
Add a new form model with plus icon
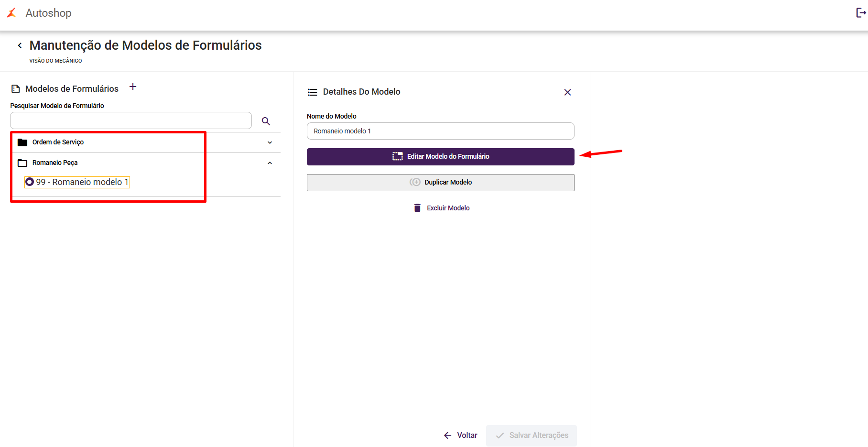[x=133, y=87]
